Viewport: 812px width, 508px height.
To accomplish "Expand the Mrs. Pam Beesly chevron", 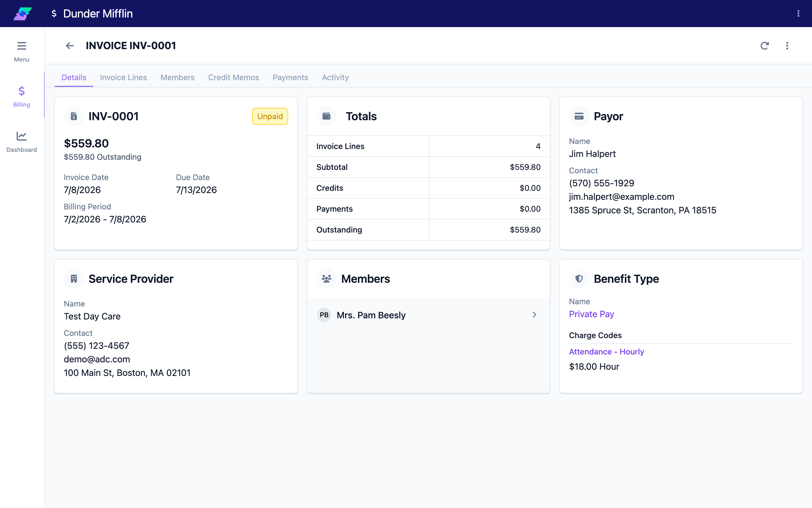I will point(535,315).
